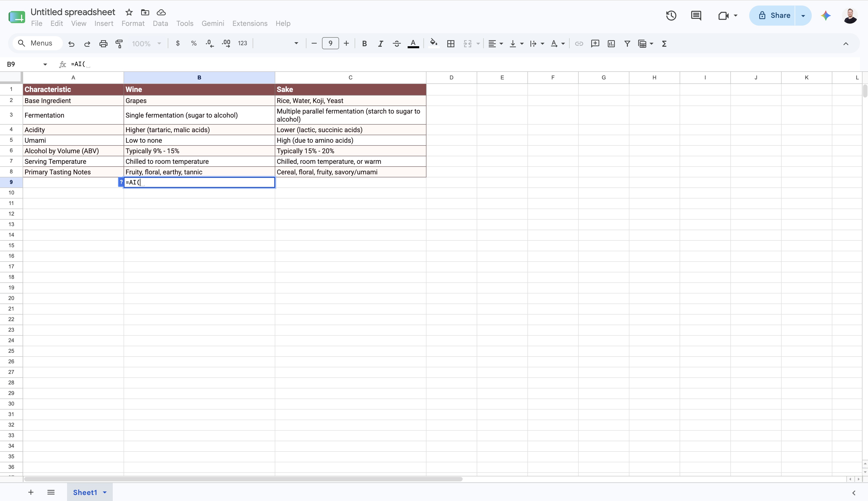Select the paint format tool

119,44
